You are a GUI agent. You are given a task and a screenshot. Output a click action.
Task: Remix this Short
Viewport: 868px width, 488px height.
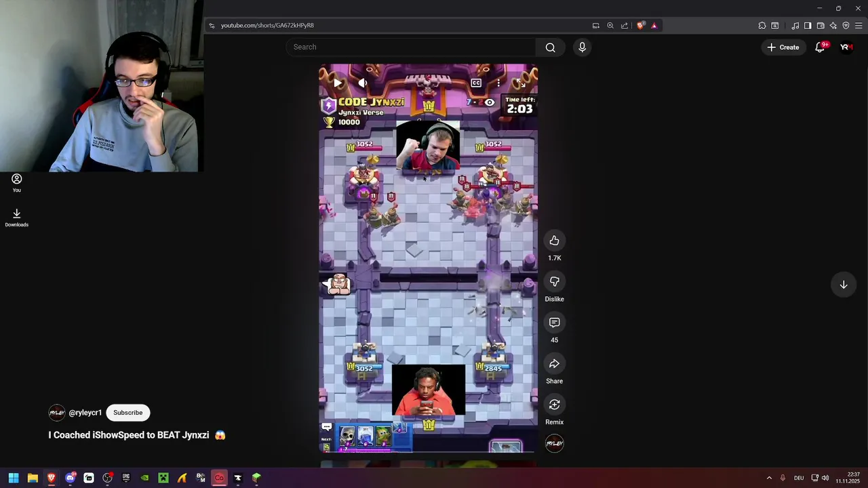point(554,405)
